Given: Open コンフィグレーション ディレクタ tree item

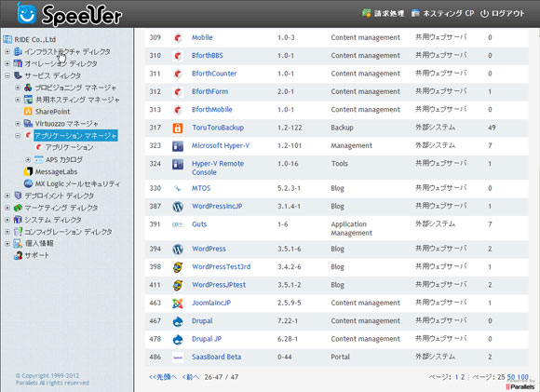Looking at the screenshot, I should [x=68, y=232].
